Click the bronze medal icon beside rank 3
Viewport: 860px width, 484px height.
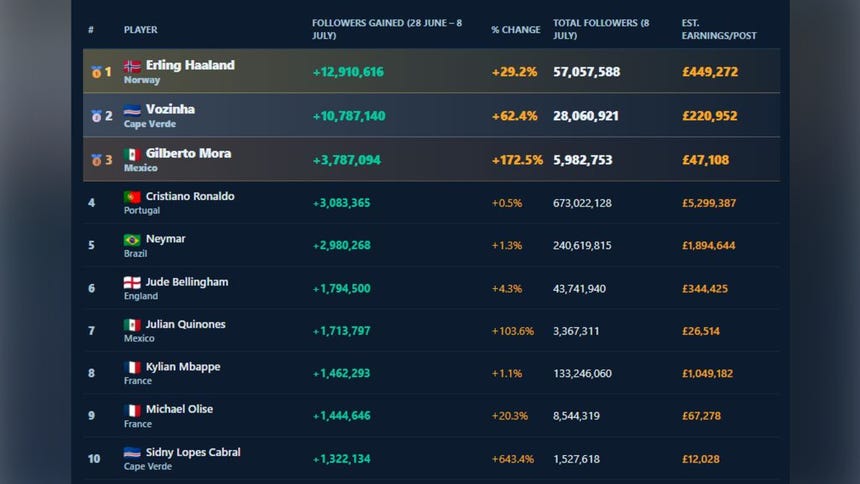pyautogui.click(x=96, y=160)
